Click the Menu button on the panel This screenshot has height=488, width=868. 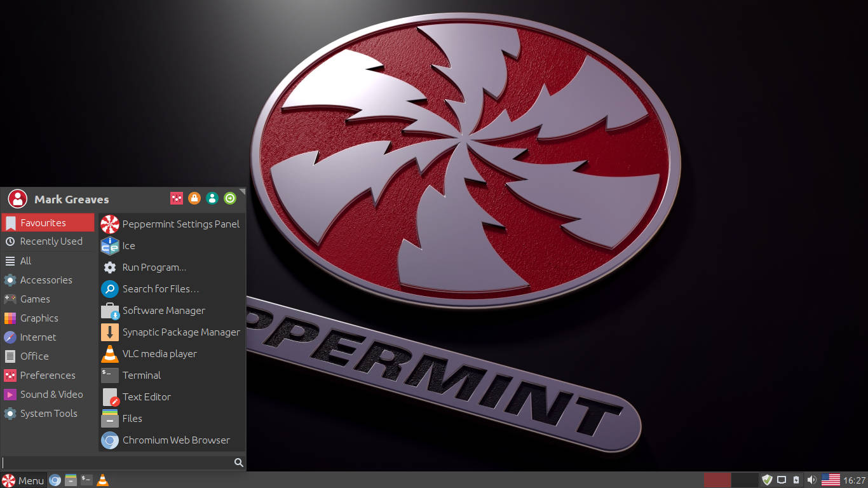coord(24,480)
